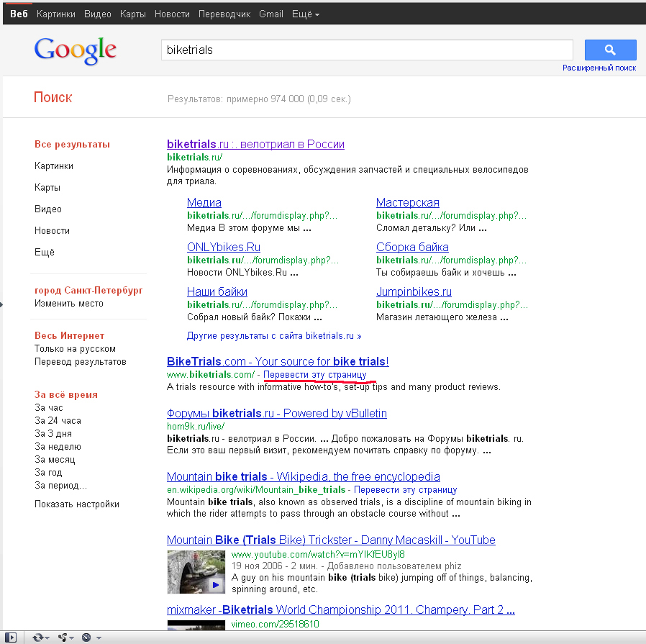This screenshot has width=646, height=644.
Task: Click the Google logo
Action: 75,50
